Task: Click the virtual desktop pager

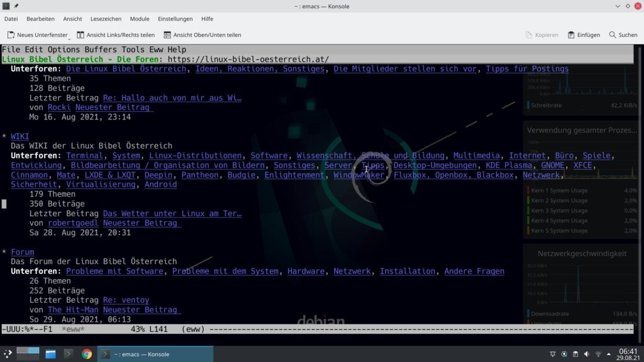Action: click(28, 353)
